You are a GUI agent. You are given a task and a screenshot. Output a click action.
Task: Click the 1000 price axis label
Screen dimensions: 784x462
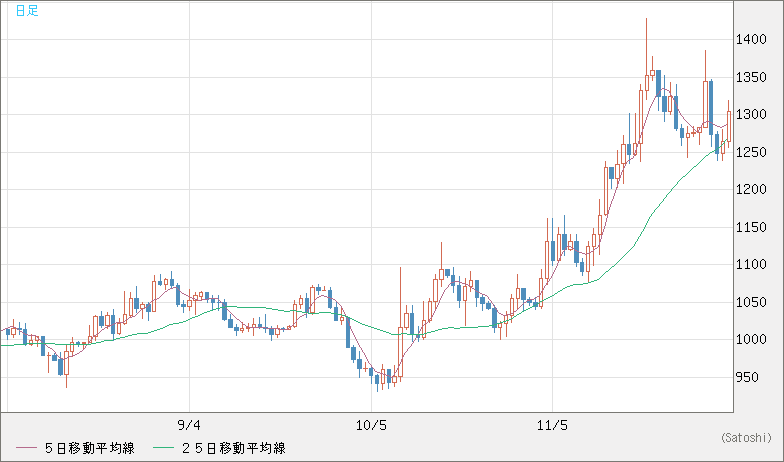pos(751,340)
